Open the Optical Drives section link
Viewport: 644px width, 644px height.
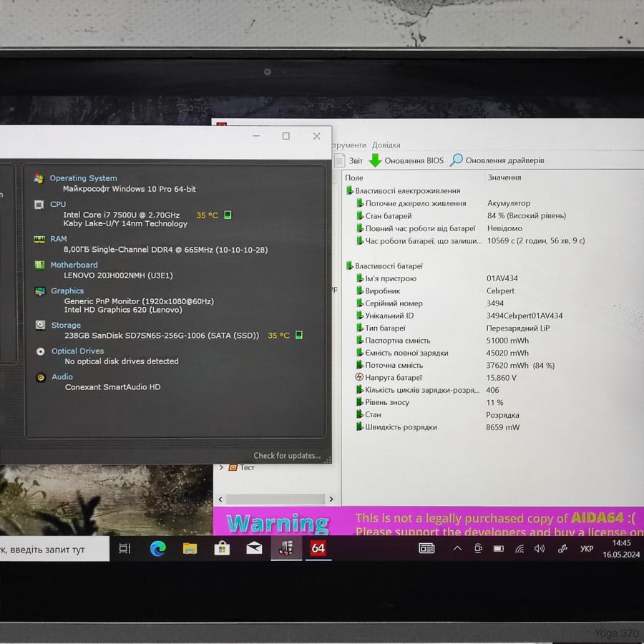coord(77,351)
